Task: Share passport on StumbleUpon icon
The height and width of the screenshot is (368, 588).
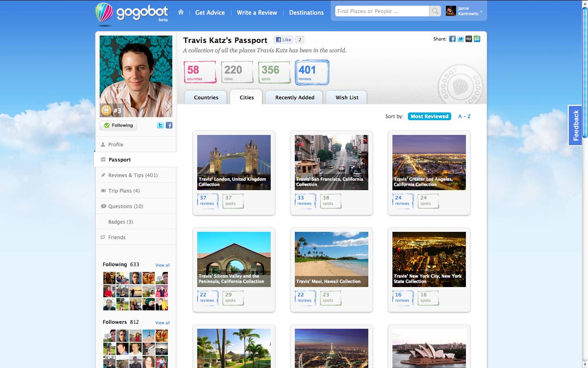Action: (x=477, y=39)
